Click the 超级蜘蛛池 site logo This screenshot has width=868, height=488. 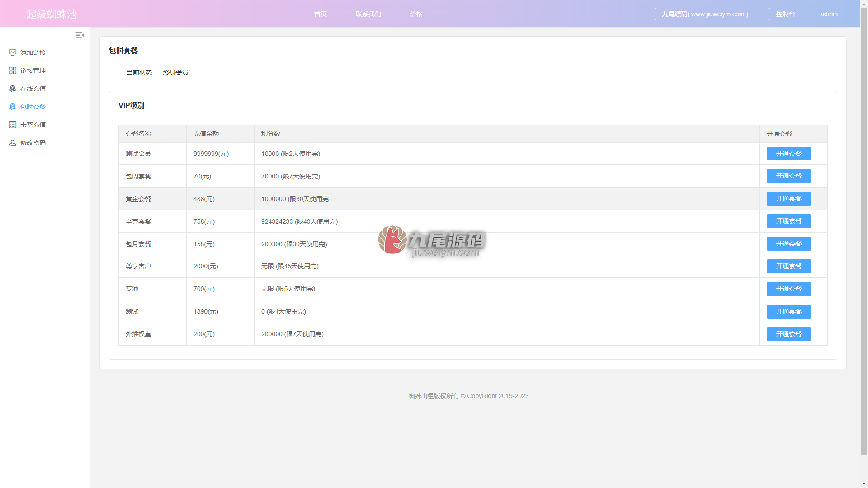click(x=52, y=14)
